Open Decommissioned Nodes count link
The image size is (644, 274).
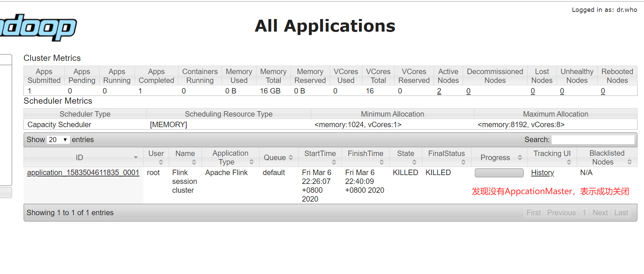point(468,91)
